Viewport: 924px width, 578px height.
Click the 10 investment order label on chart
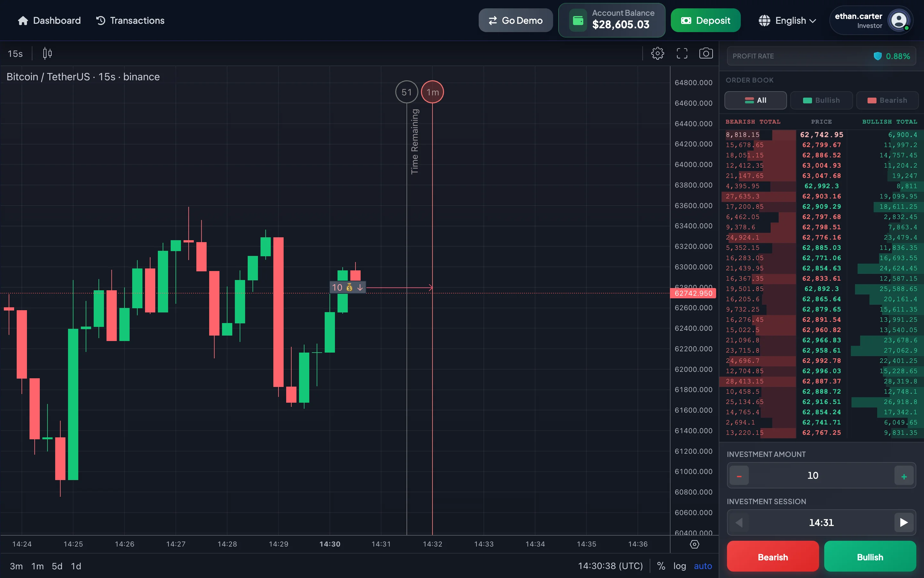click(347, 287)
